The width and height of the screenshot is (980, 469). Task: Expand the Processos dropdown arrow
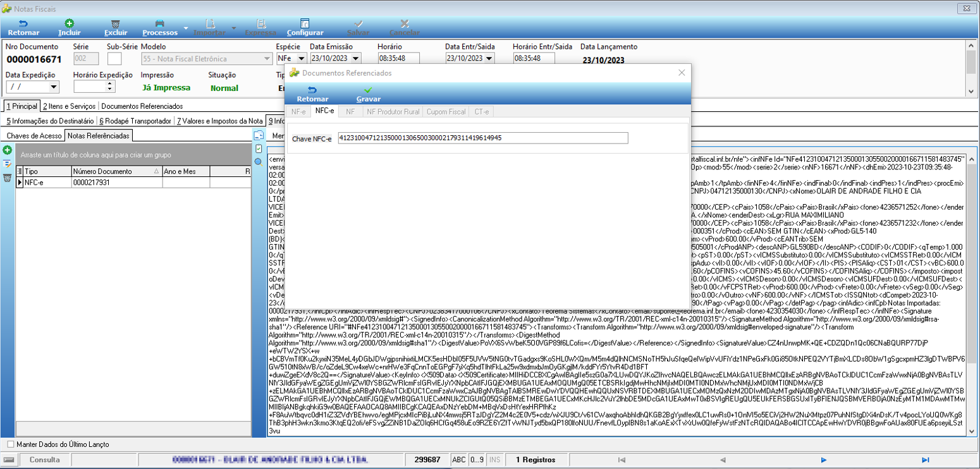click(x=186, y=28)
